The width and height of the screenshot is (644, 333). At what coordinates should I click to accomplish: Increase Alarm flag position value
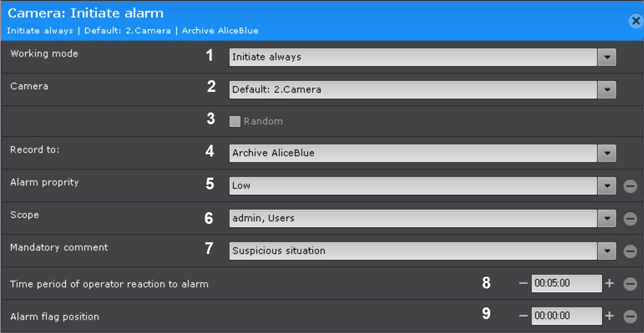click(x=609, y=316)
